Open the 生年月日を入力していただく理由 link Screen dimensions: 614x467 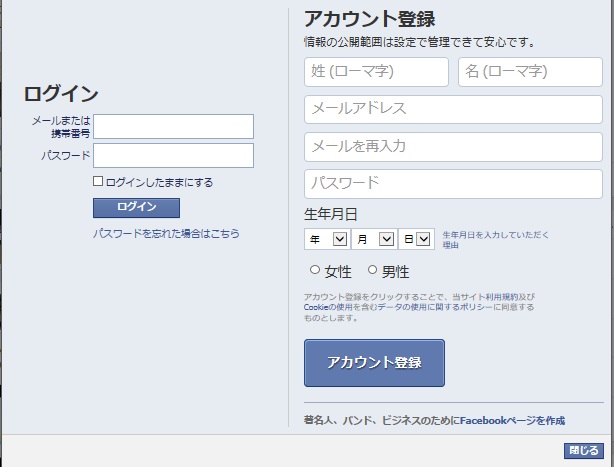pyautogui.click(x=495, y=240)
